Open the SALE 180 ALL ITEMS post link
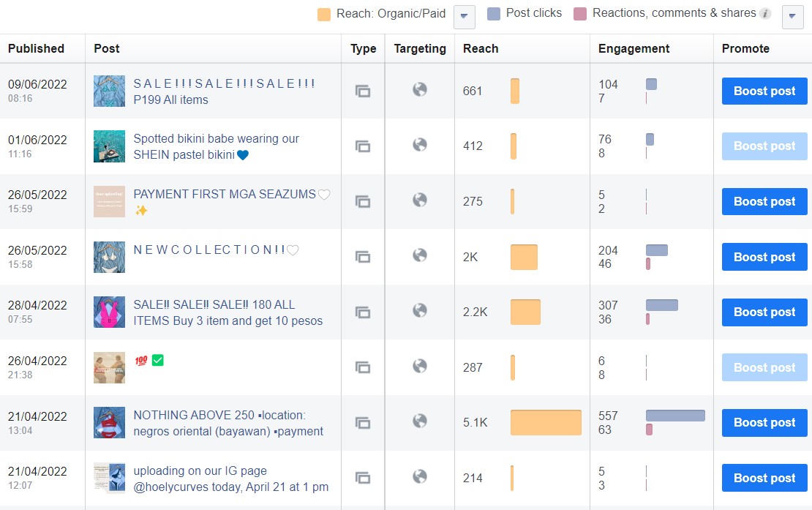Screen dimensions: 812x510 click(x=228, y=312)
